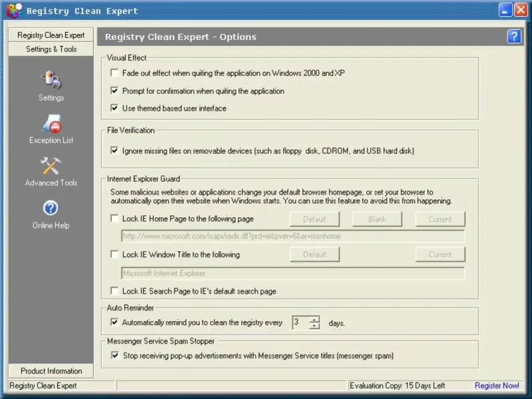
Task: Click Default button for IE Window Title
Action: 315,255
